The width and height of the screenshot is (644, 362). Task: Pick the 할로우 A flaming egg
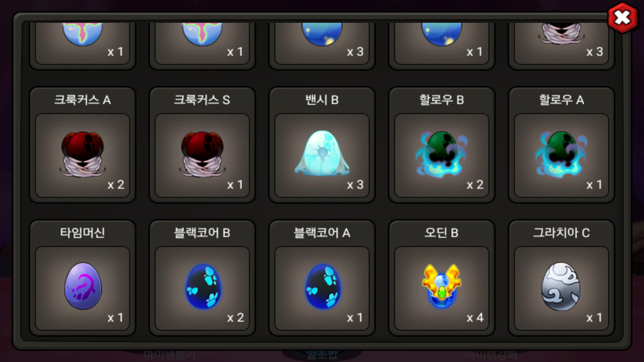pyautogui.click(x=561, y=156)
